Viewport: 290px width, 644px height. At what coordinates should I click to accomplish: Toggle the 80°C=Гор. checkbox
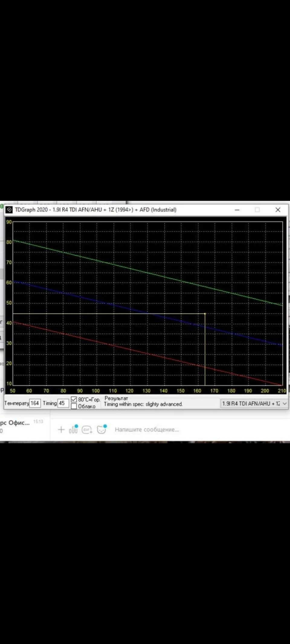74,399
